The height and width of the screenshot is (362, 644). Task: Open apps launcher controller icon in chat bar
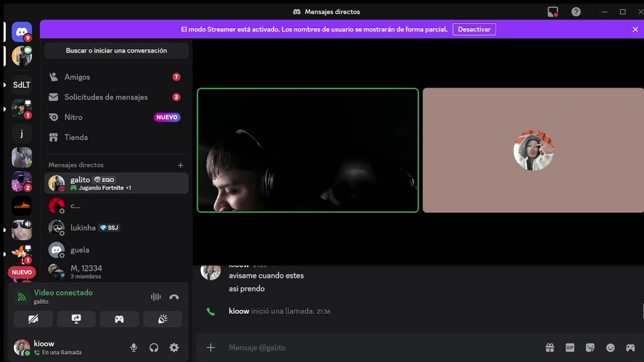click(630, 347)
